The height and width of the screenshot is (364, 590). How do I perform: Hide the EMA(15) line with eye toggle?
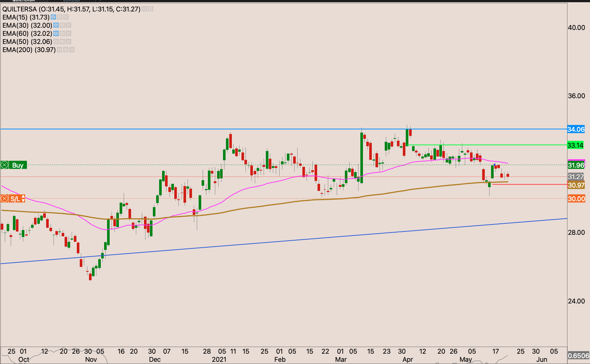[54, 17]
